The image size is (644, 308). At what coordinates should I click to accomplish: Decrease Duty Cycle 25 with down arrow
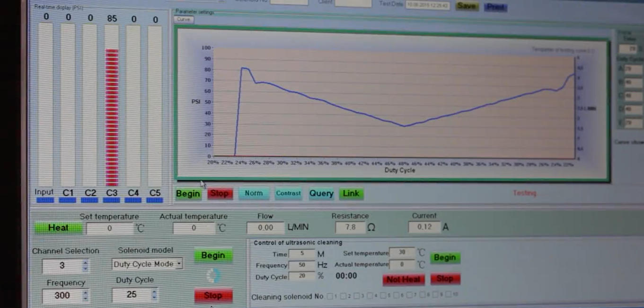(x=154, y=298)
